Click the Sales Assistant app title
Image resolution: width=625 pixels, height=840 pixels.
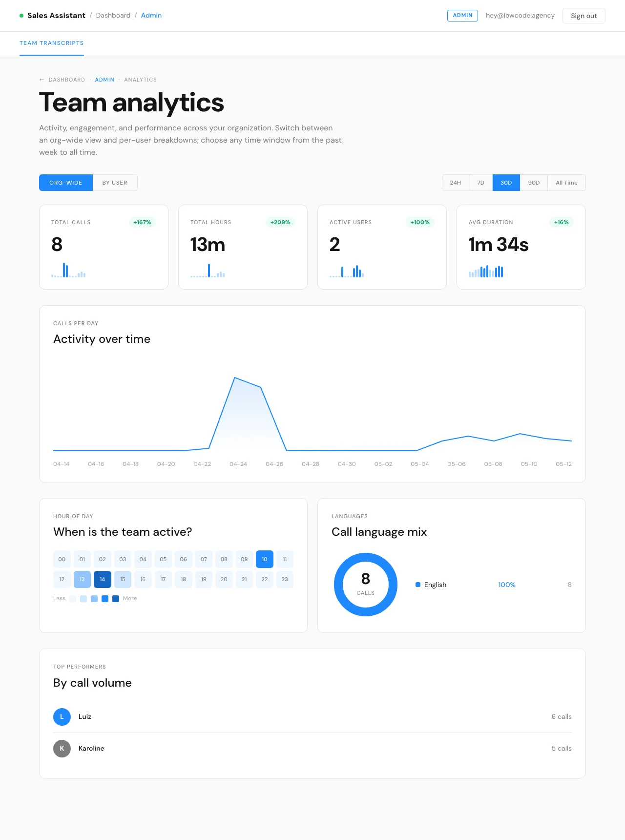pos(56,16)
